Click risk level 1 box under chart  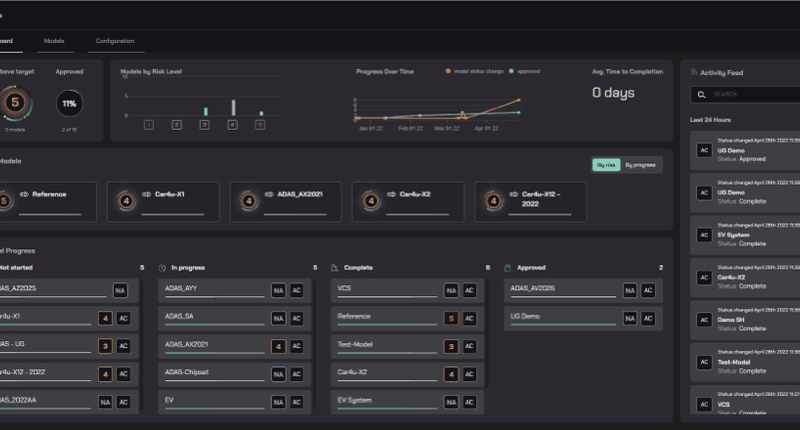pos(148,125)
